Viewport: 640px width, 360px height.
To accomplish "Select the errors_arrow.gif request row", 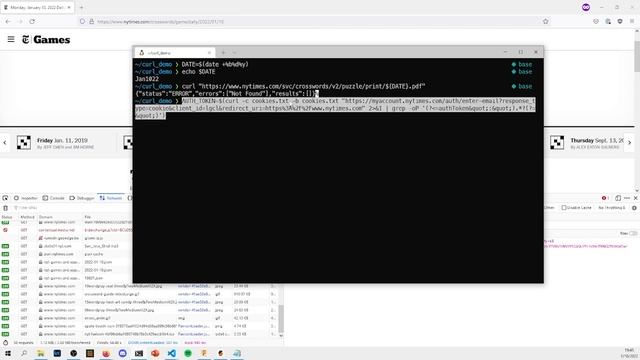I will pos(139,318).
